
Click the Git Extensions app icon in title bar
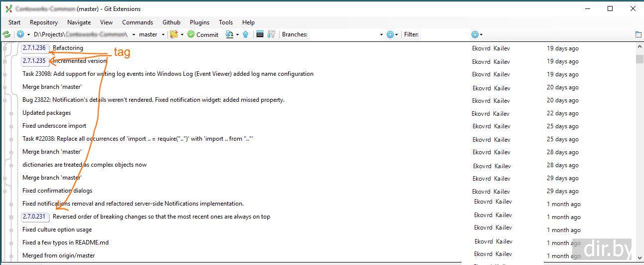pyautogui.click(x=8, y=8)
